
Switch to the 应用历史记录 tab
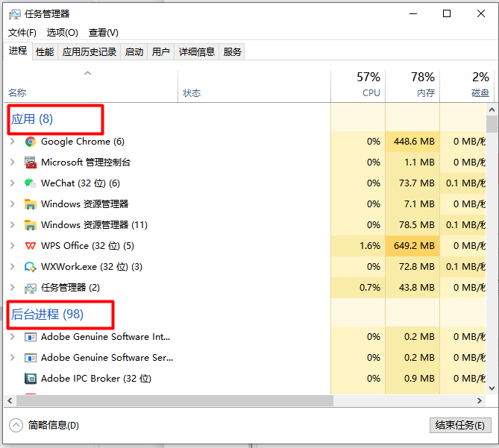click(x=89, y=52)
